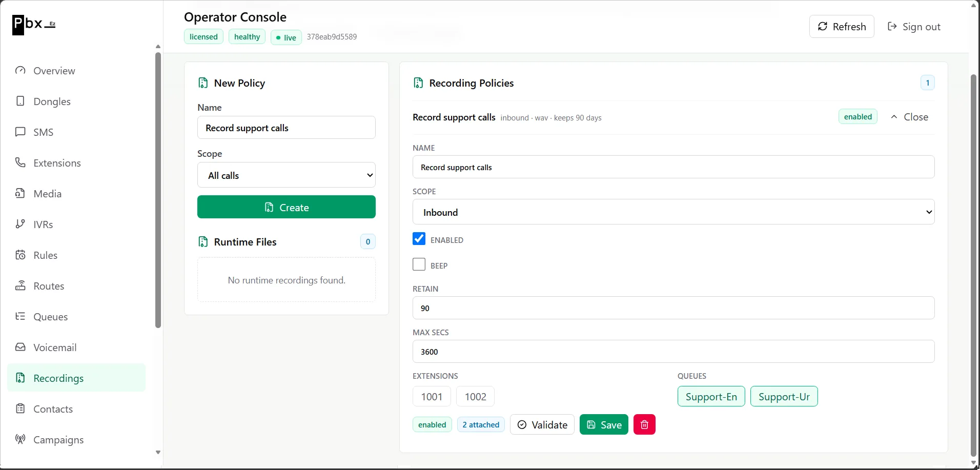Toggle extension 1001 chip
This screenshot has width=980, height=470.
[432, 396]
